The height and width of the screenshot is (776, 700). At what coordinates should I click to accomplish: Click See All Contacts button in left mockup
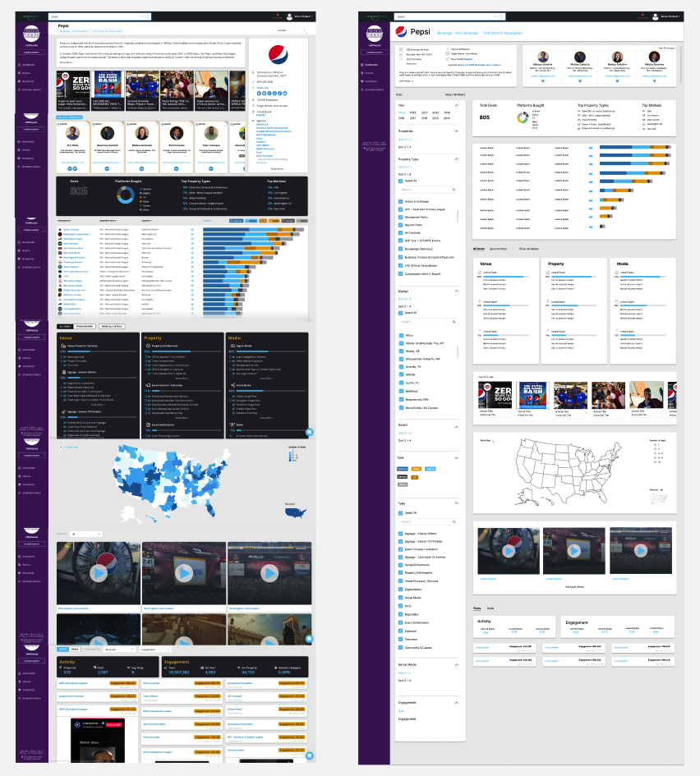pos(69,117)
